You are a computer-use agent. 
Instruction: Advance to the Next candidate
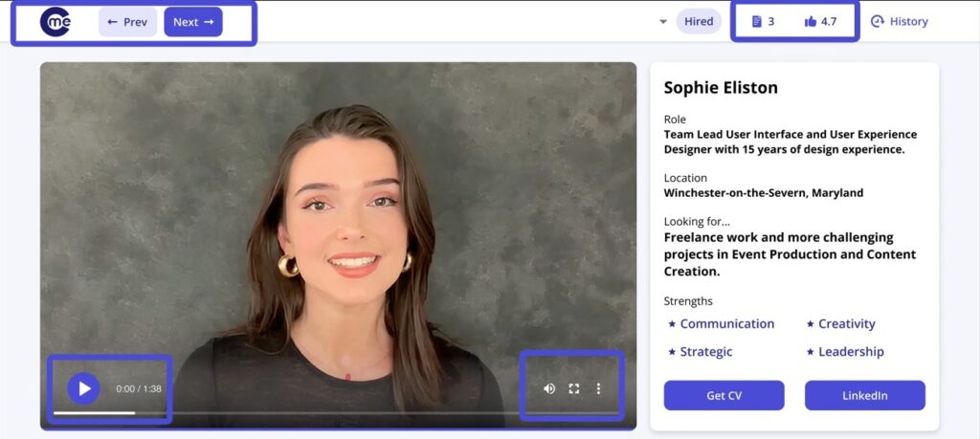pos(193,22)
